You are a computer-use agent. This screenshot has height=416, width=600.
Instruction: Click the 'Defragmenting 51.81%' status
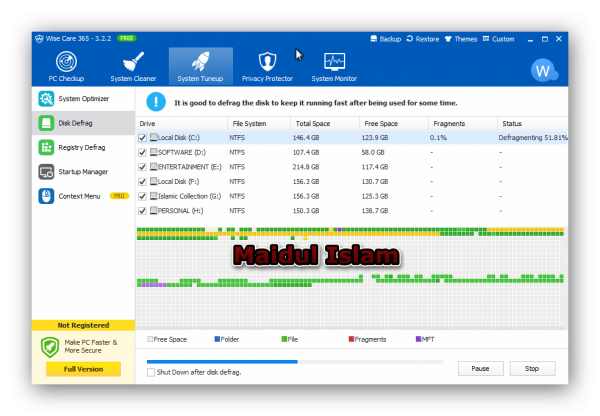(533, 138)
